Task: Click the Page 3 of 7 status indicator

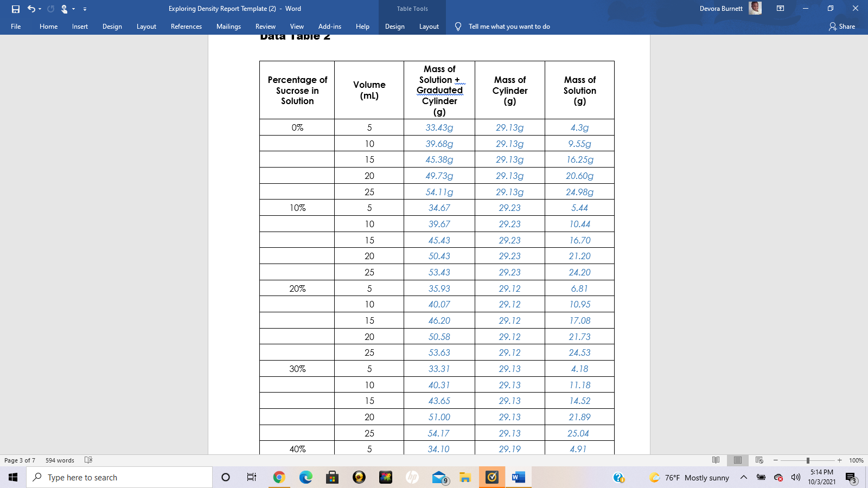Action: [20, 460]
